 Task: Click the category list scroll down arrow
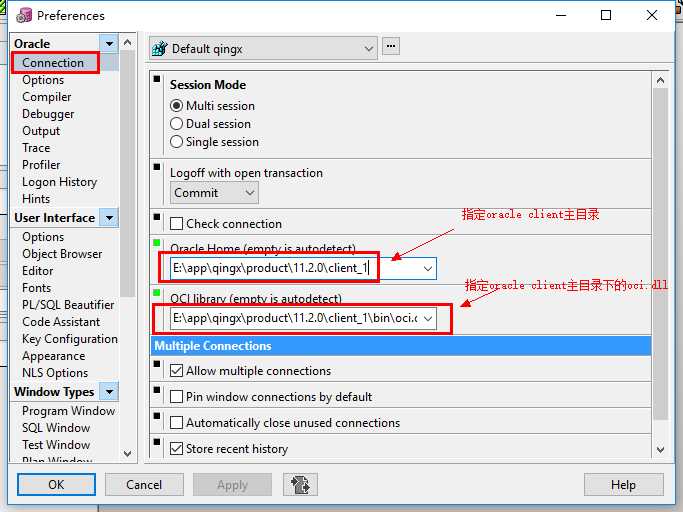tap(128, 454)
